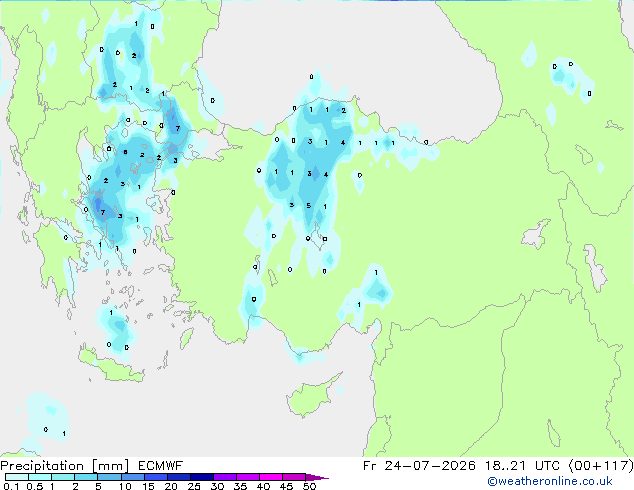Click the above-50 mm arrow end of legend

[317, 477]
